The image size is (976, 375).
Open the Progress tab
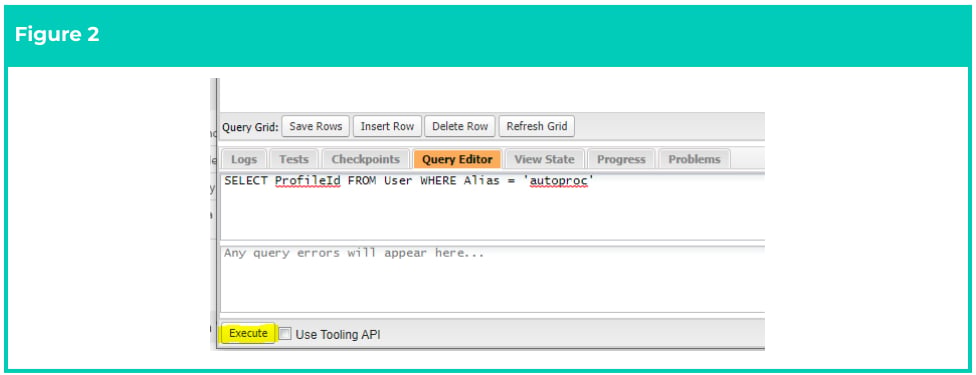tap(621, 159)
